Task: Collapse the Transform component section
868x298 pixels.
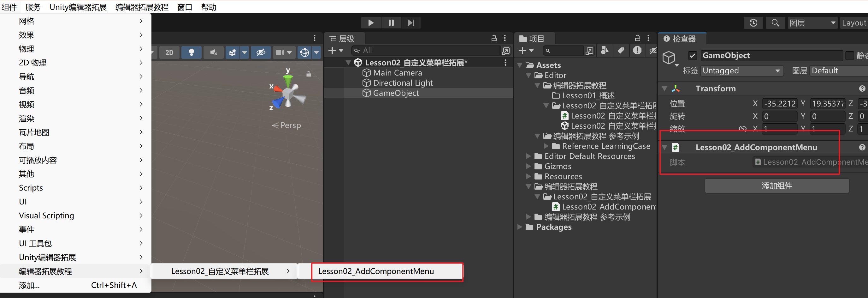Action: point(664,88)
